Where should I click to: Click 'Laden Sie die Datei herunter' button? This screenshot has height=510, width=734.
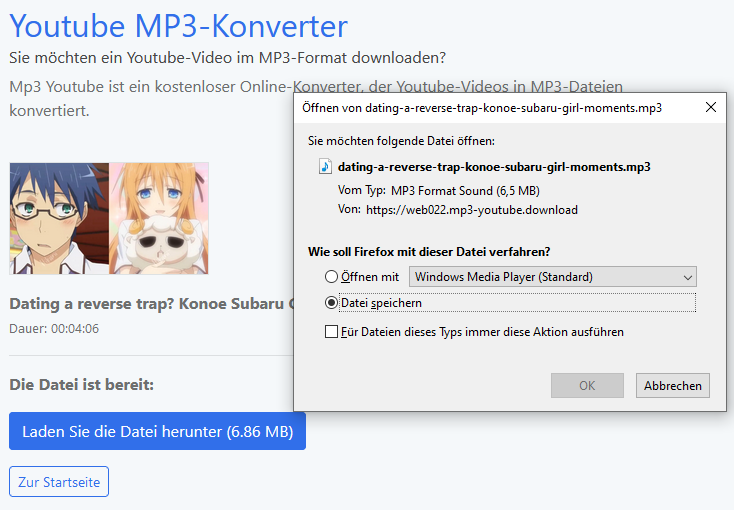tap(157, 431)
